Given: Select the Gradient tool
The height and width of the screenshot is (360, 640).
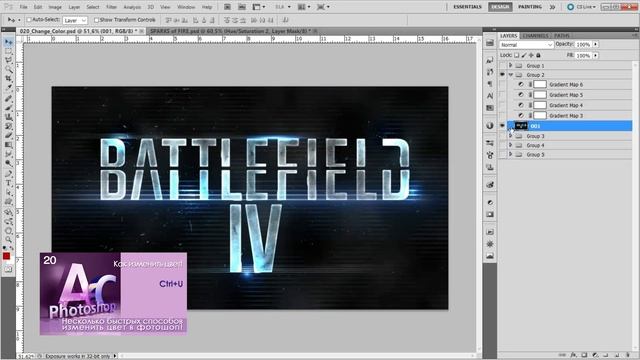Looking at the screenshot, I should coord(8,145).
